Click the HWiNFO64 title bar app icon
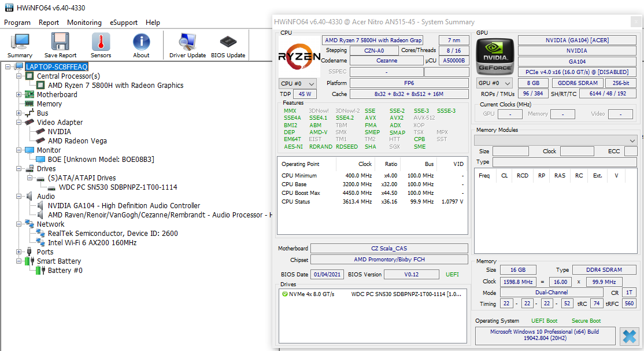The height and width of the screenshot is (351, 644). (x=9, y=8)
